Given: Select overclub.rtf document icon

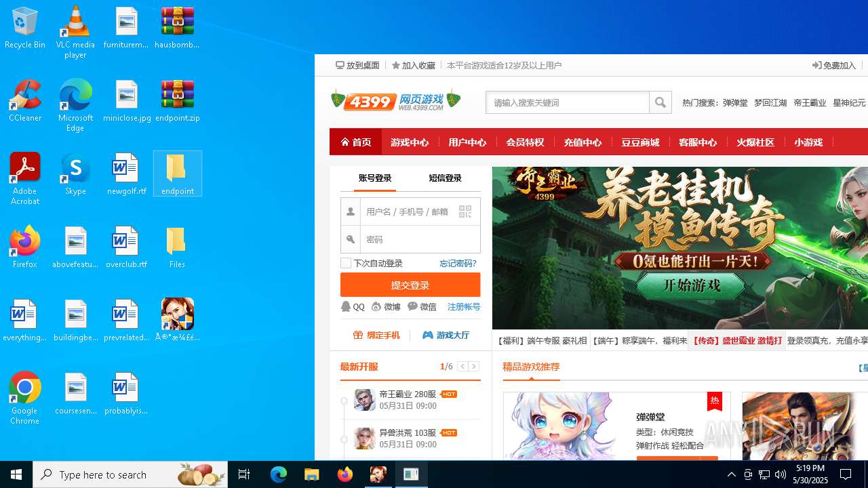Looking at the screenshot, I should point(127,247).
